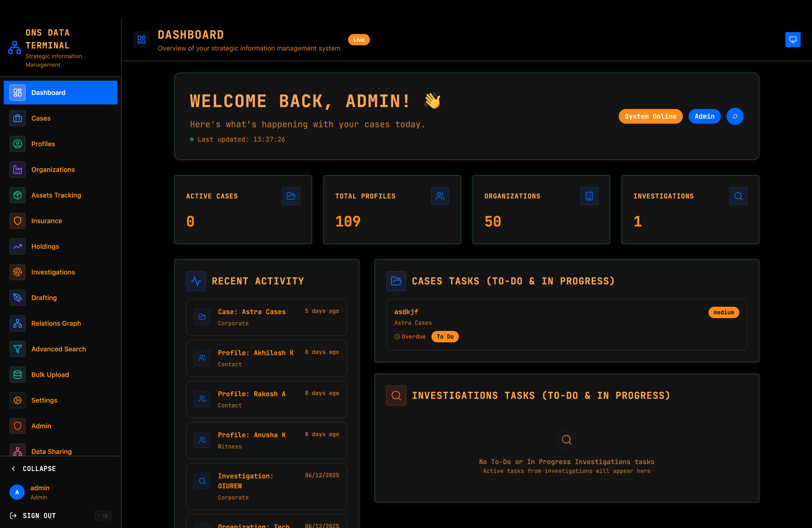This screenshot has height=528, width=812.
Task: Click the Drafting pen-nib icon
Action: 17,298
